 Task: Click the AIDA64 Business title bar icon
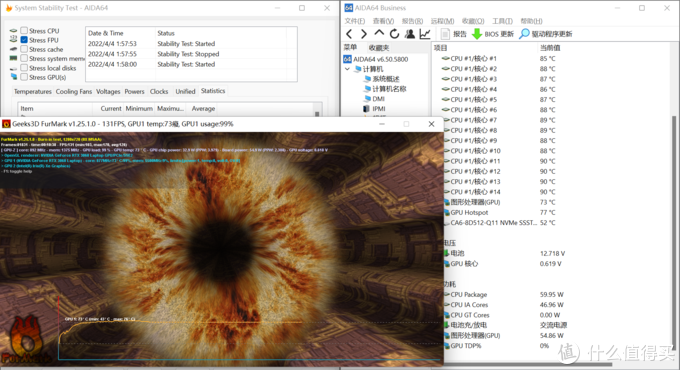click(x=349, y=8)
